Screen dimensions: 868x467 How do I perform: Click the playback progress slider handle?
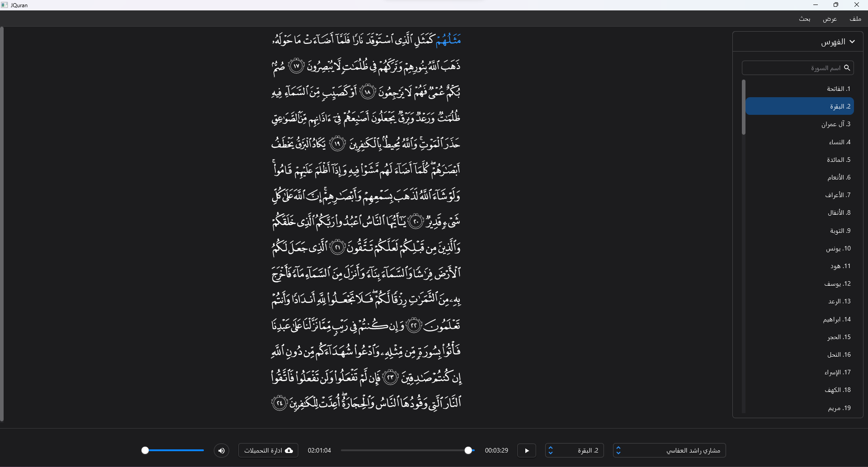pos(469,450)
